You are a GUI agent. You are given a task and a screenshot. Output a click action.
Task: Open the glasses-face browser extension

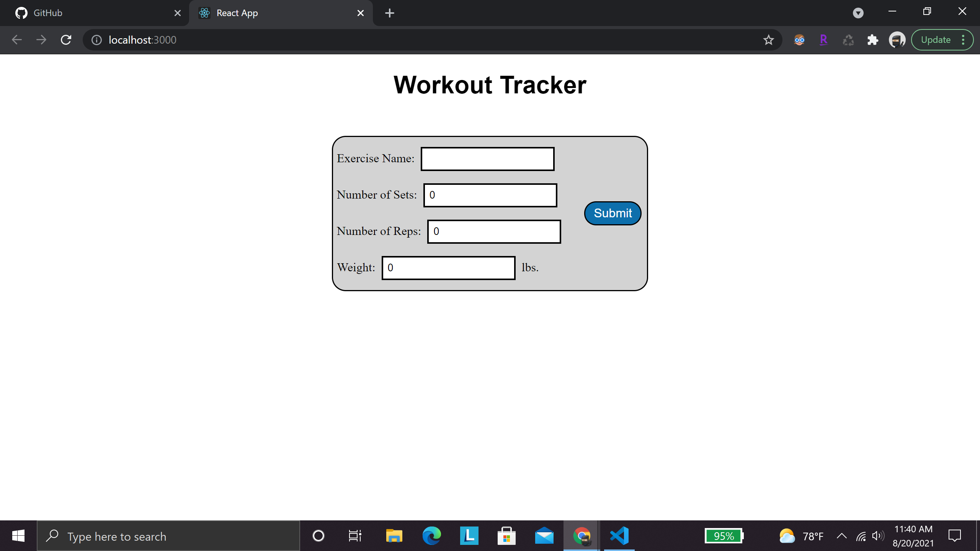(x=799, y=40)
